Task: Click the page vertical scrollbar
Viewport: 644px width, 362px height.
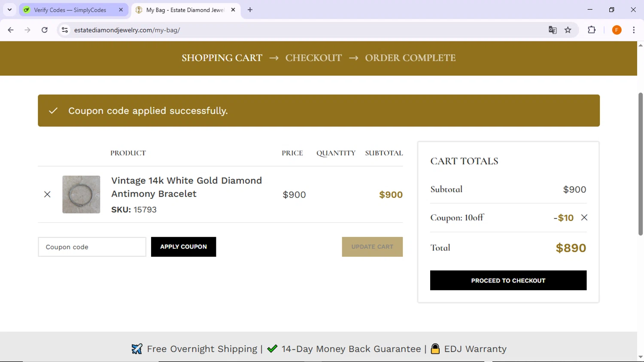Action: click(640, 163)
